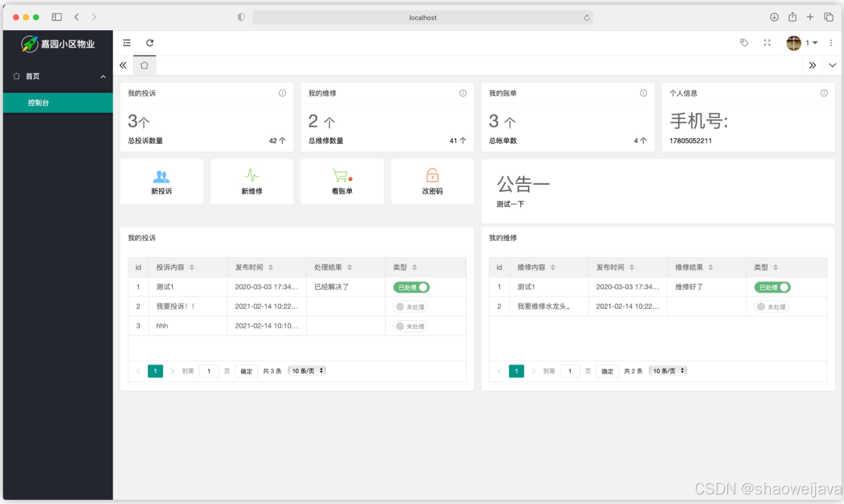Select 控制台 in the sidebar

point(58,102)
